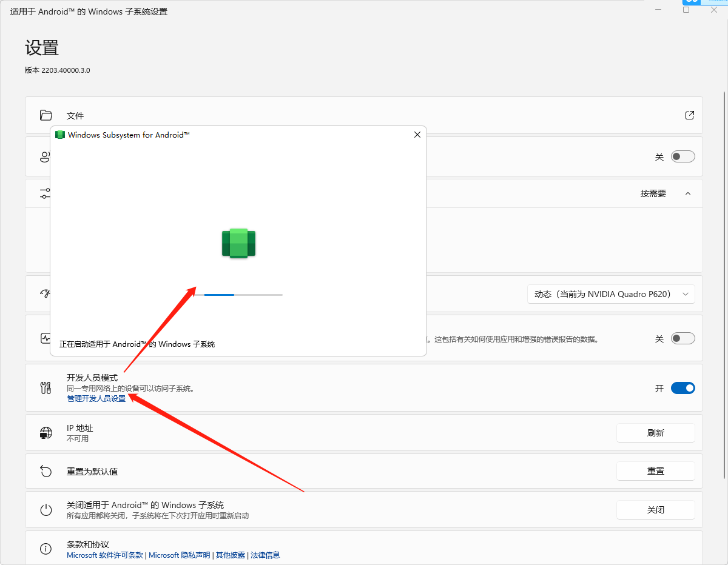Click the terms and agreements info icon
728x565 pixels.
(x=45, y=549)
